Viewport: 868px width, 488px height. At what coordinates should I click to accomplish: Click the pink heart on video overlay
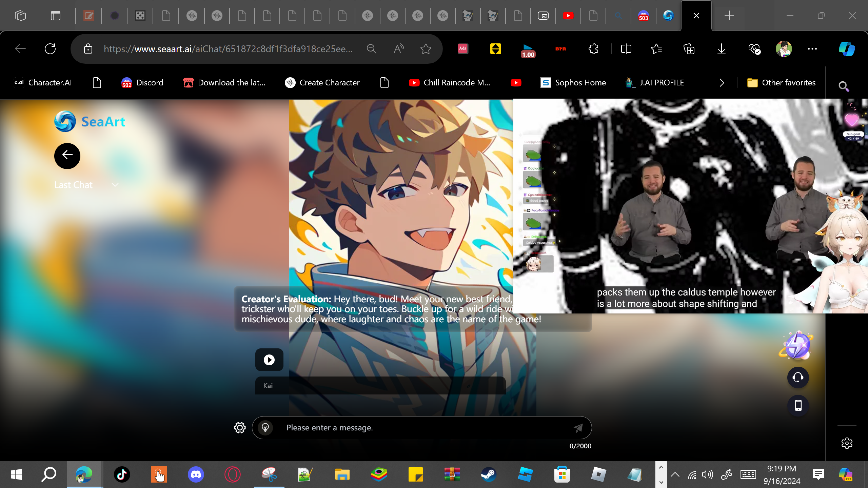tap(851, 119)
